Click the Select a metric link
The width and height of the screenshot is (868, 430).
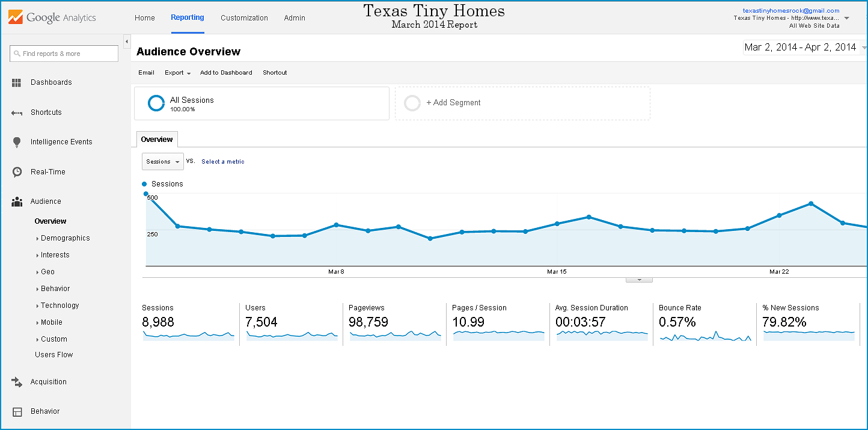(223, 162)
